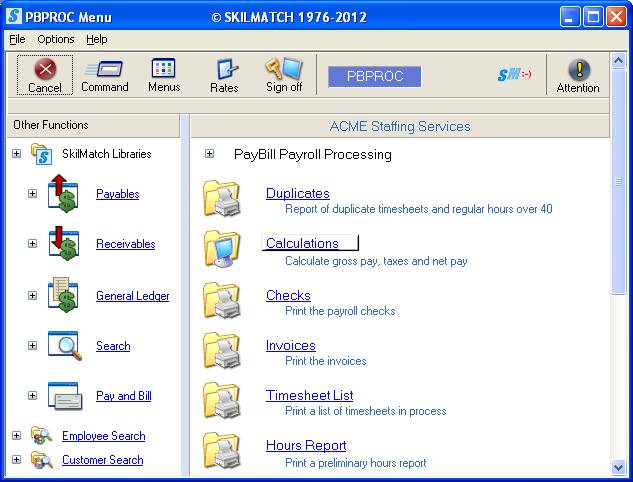
Task: Click the PayBill Payroll Processing heading
Action: [x=312, y=155]
